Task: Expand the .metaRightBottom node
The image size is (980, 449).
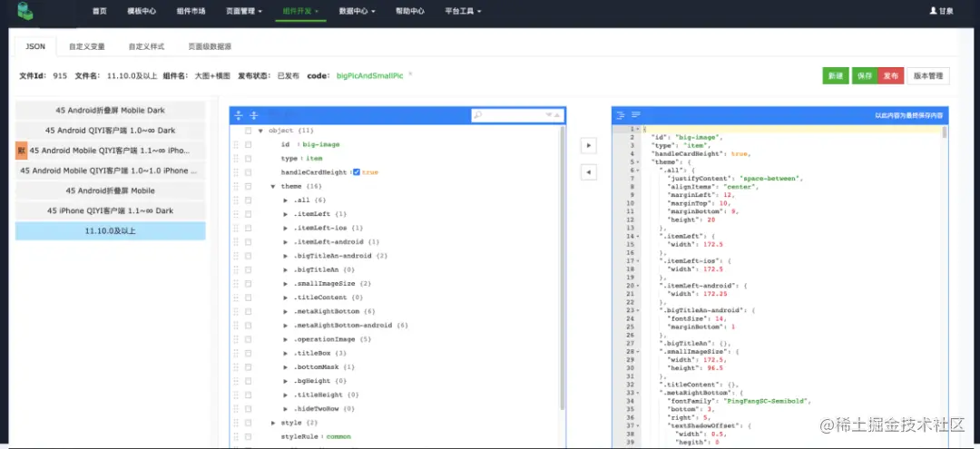Action: [286, 311]
